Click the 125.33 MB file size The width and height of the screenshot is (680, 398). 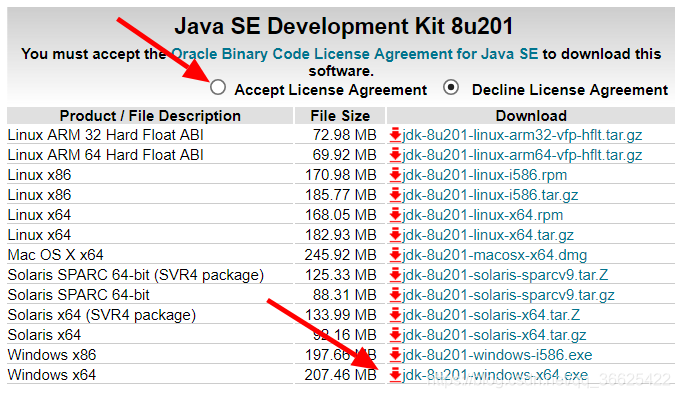click(x=340, y=274)
